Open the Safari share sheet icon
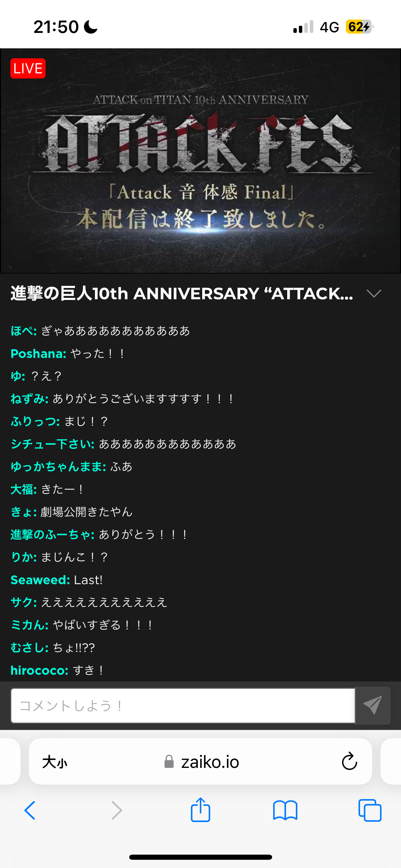The width and height of the screenshot is (401, 868). coord(200,809)
